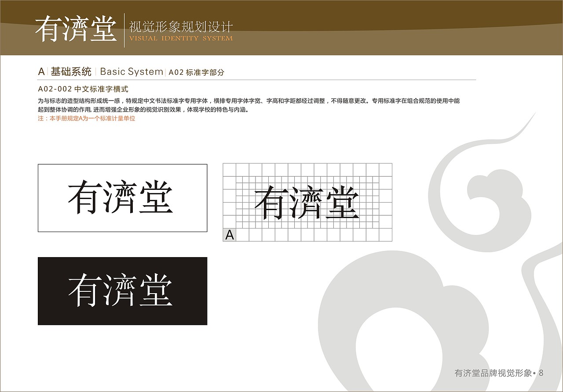Click the orange note 注：本手册规定A为一个标准计量单位
This screenshot has height=392, width=563.
tap(87, 119)
